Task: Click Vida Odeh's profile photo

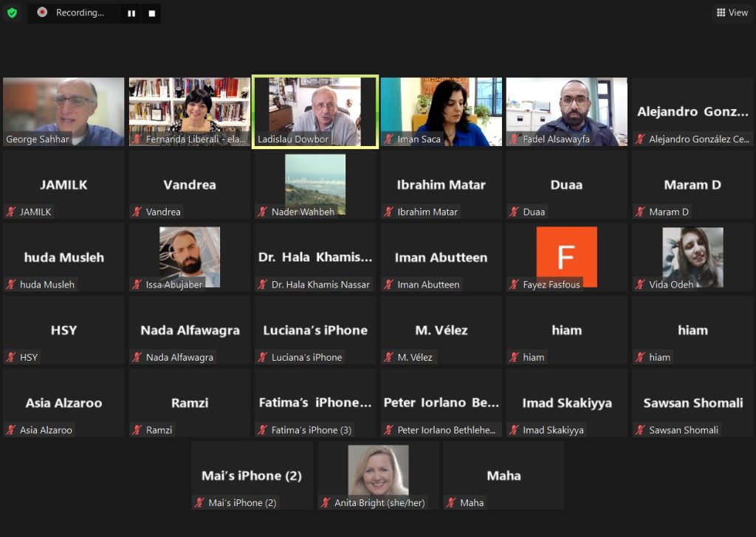Action: (693, 257)
